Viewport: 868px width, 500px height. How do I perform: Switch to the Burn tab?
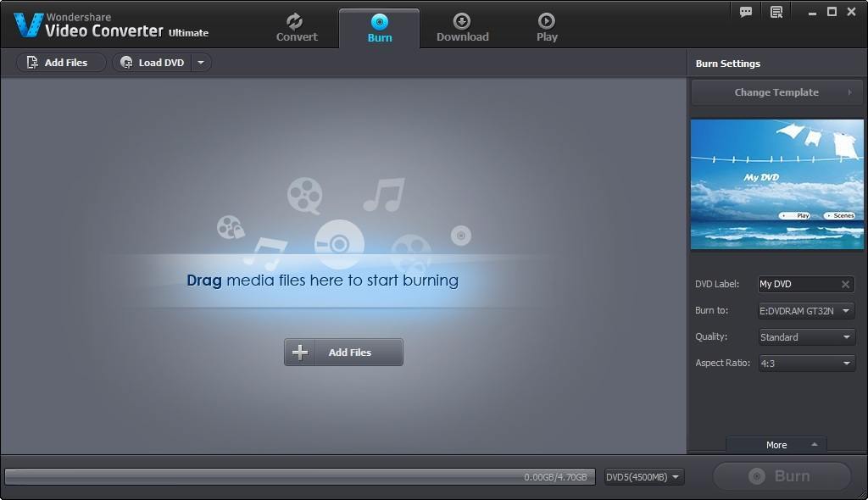(379, 27)
